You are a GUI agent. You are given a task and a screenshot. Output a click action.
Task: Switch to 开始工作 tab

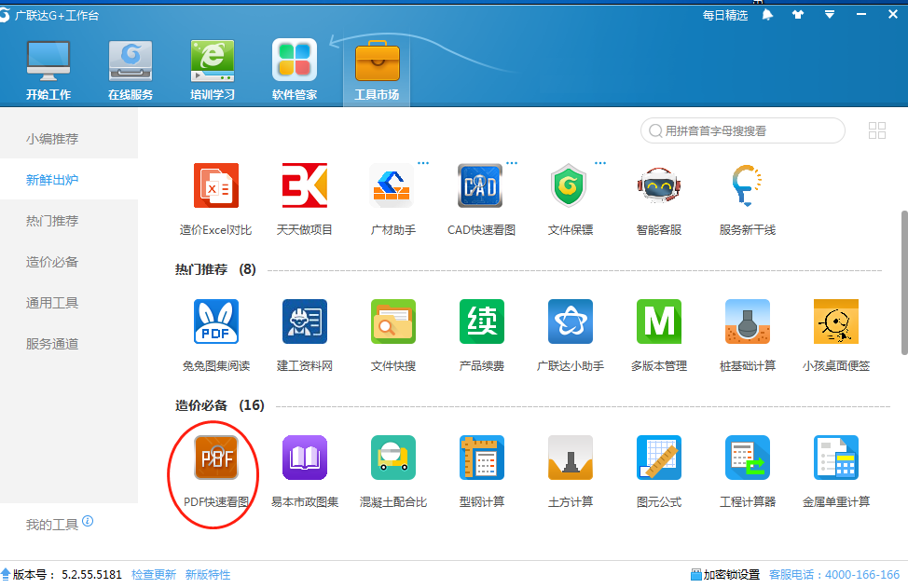point(48,71)
